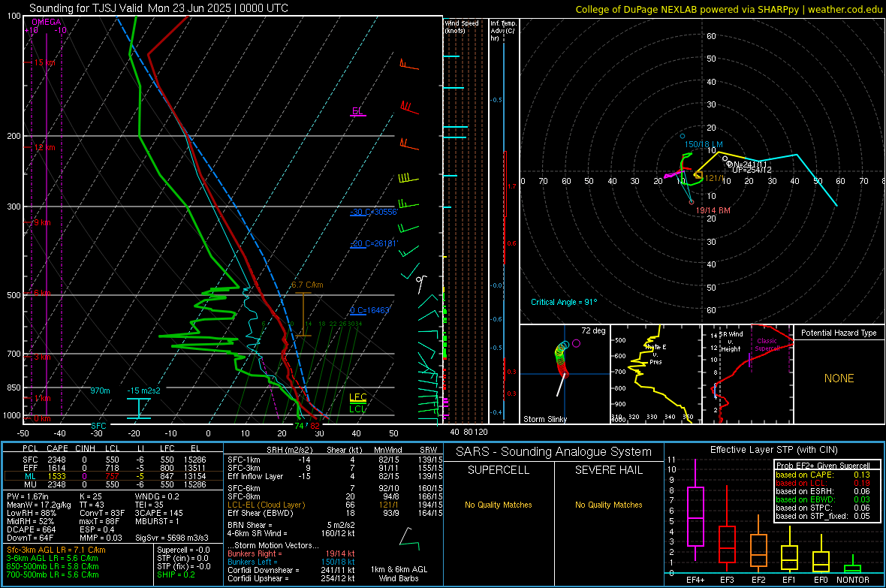Click the Critical Angle = 91° text

click(564, 302)
